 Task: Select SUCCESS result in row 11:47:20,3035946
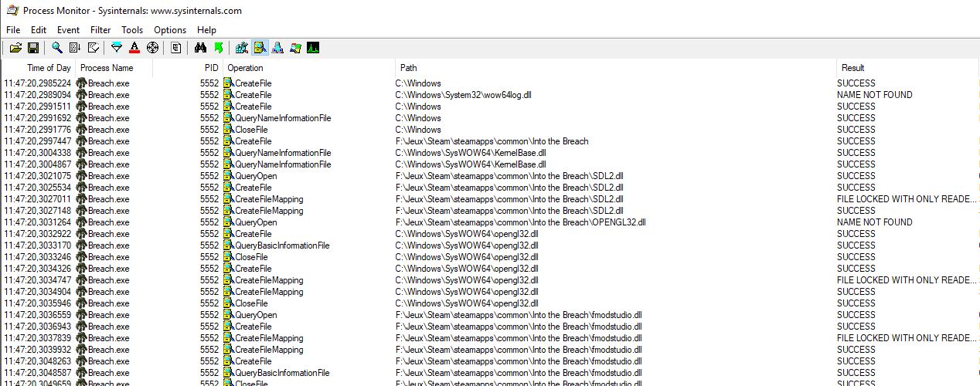[856, 303]
